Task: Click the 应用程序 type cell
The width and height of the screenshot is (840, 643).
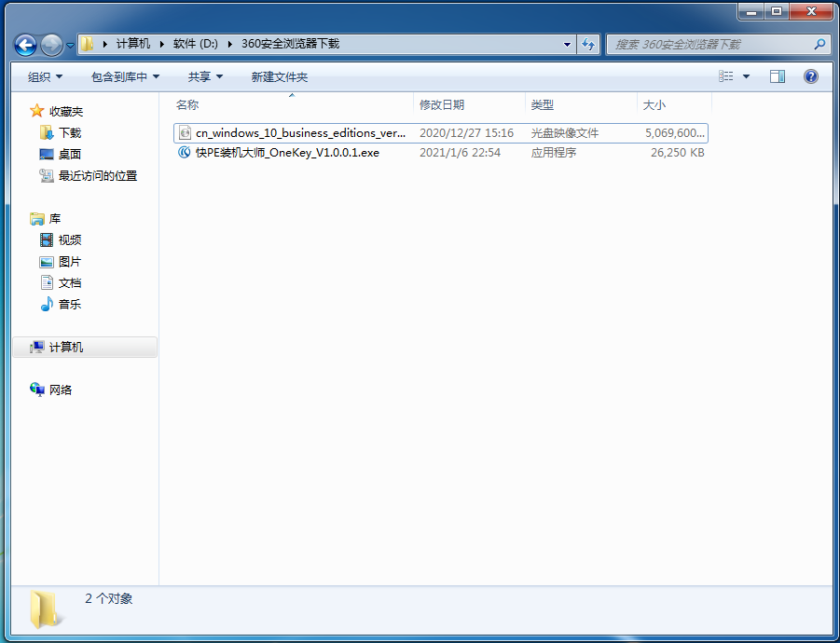Action: pyautogui.click(x=554, y=153)
